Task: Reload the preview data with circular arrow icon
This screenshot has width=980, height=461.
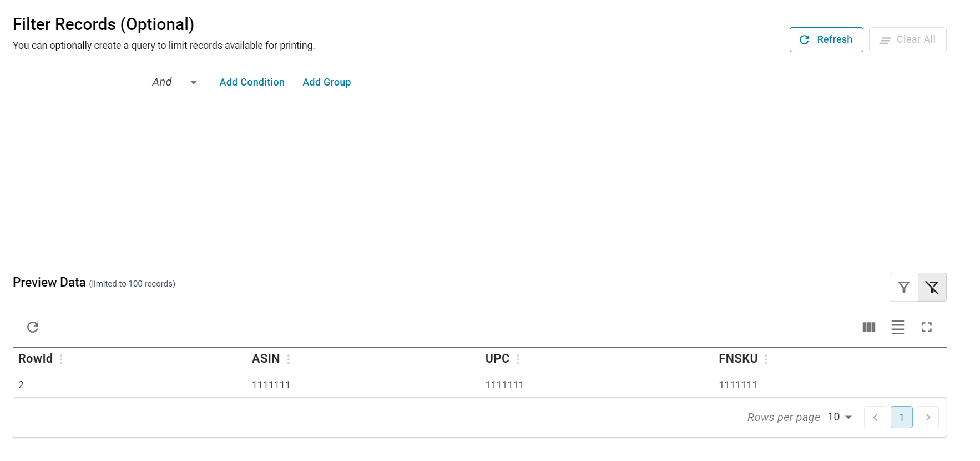Action: (33, 327)
